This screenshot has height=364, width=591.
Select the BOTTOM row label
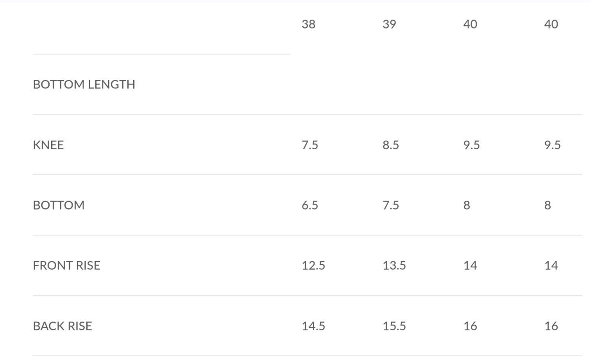point(59,205)
